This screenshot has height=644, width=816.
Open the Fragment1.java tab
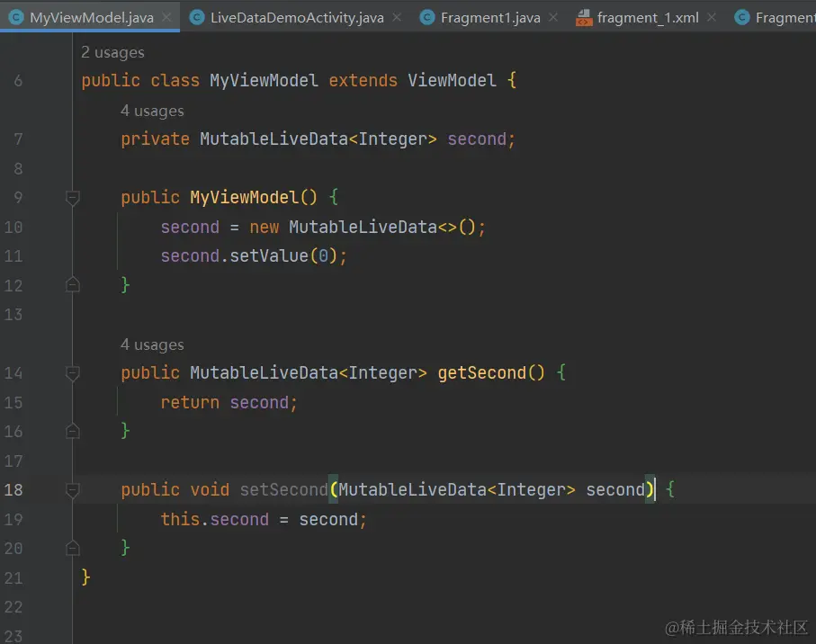pos(490,18)
